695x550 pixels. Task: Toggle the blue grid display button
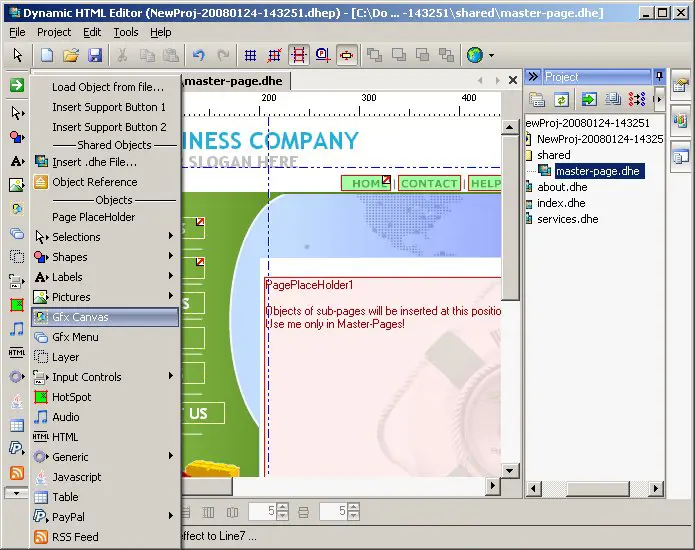tap(250, 55)
